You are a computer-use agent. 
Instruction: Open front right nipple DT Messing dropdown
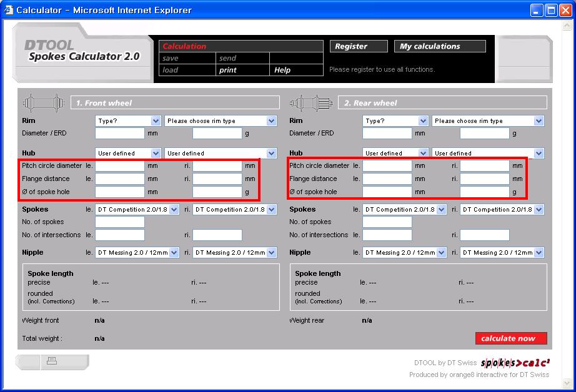click(235, 253)
